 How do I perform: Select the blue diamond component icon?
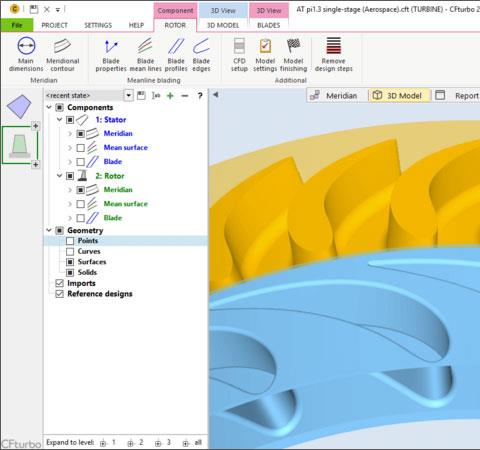(x=19, y=107)
